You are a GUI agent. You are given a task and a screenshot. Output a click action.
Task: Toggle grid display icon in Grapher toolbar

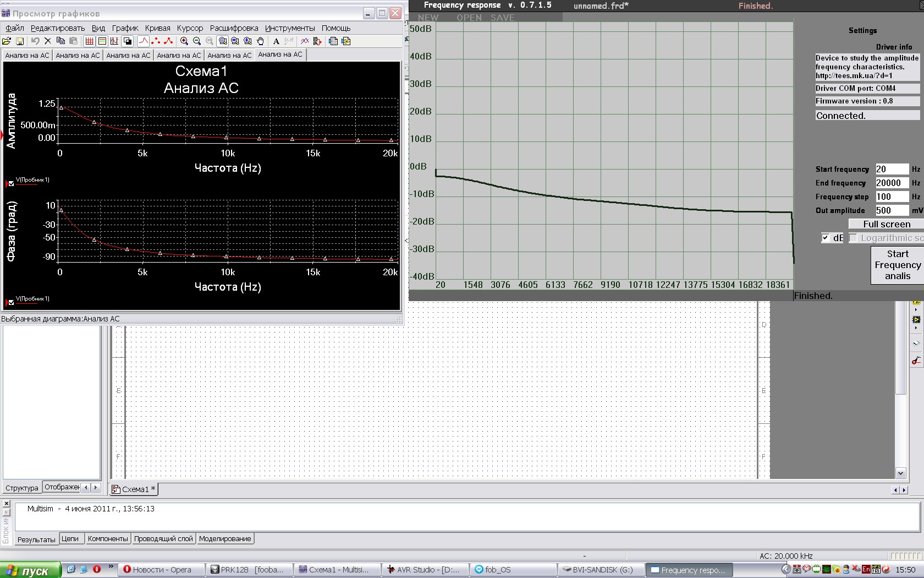point(89,41)
